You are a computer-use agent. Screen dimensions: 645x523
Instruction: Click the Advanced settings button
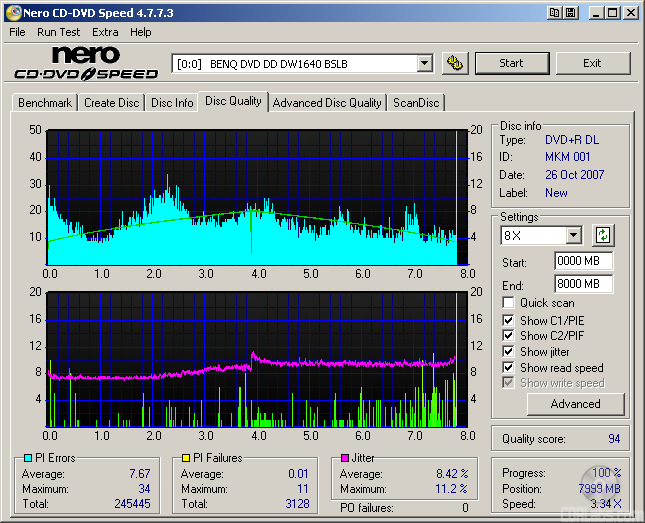pyautogui.click(x=575, y=404)
